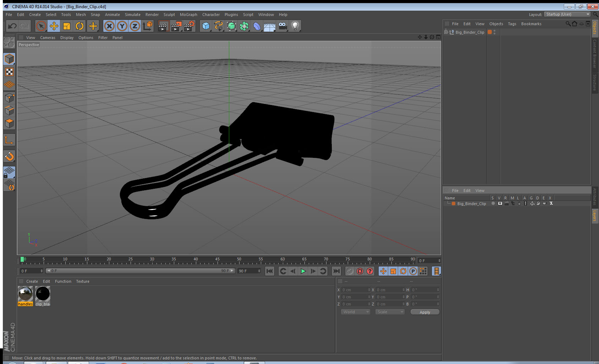Toggle Autokeying red button

360,271
